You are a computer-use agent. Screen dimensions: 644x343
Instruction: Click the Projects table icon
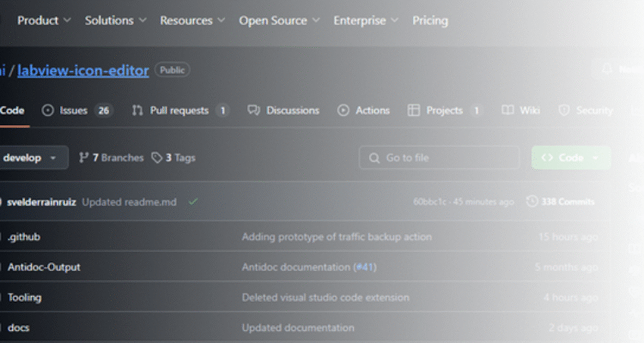(x=414, y=111)
